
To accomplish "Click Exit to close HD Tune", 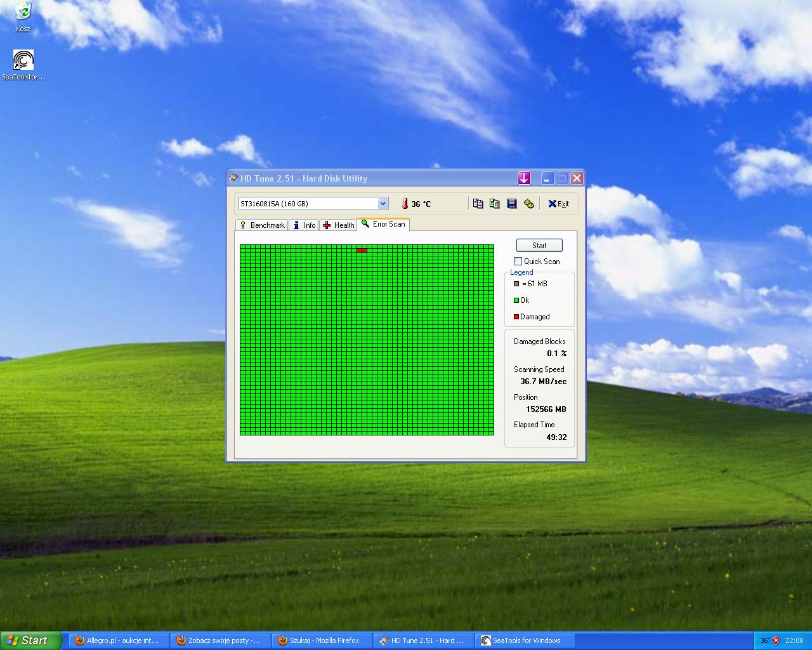I will (x=558, y=203).
